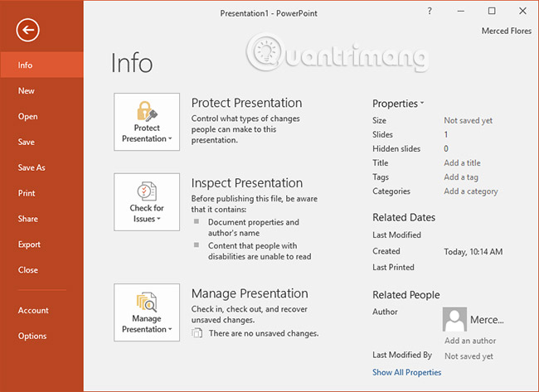
Task: Click Show All Properties link
Action: pos(406,372)
